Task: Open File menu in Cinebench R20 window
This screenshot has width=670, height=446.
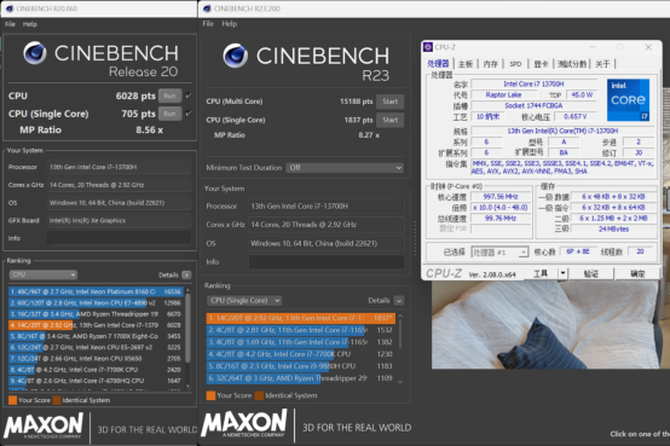Action: tap(10, 24)
